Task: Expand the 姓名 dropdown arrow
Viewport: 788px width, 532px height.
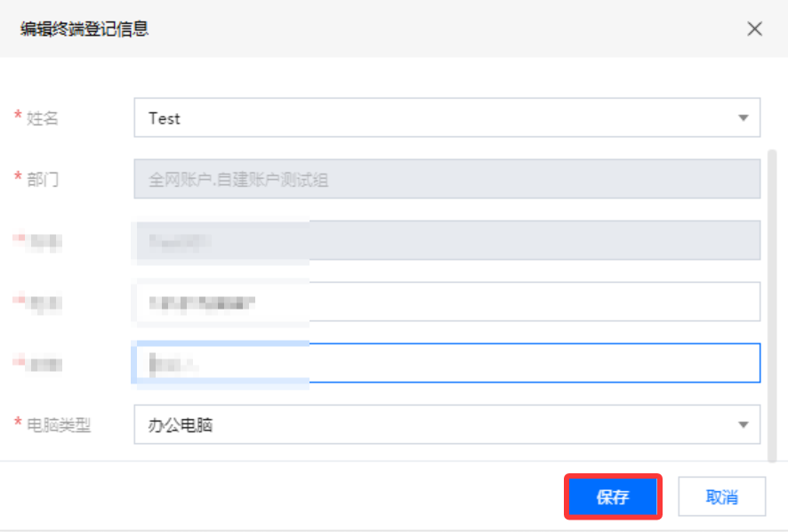Action: [744, 117]
